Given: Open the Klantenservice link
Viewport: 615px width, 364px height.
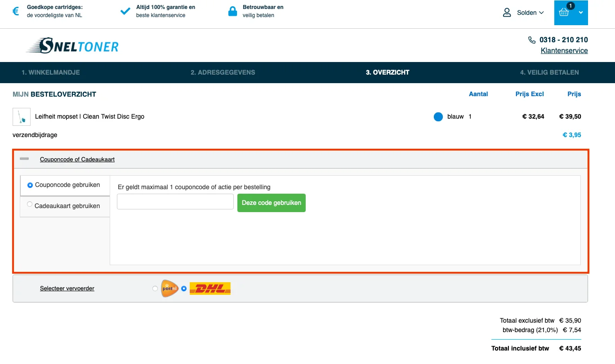Looking at the screenshot, I should click(564, 51).
